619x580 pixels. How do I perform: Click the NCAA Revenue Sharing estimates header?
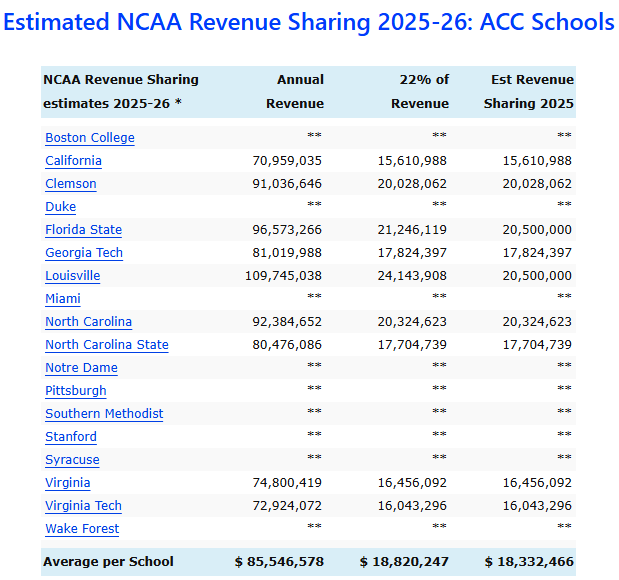coord(121,92)
